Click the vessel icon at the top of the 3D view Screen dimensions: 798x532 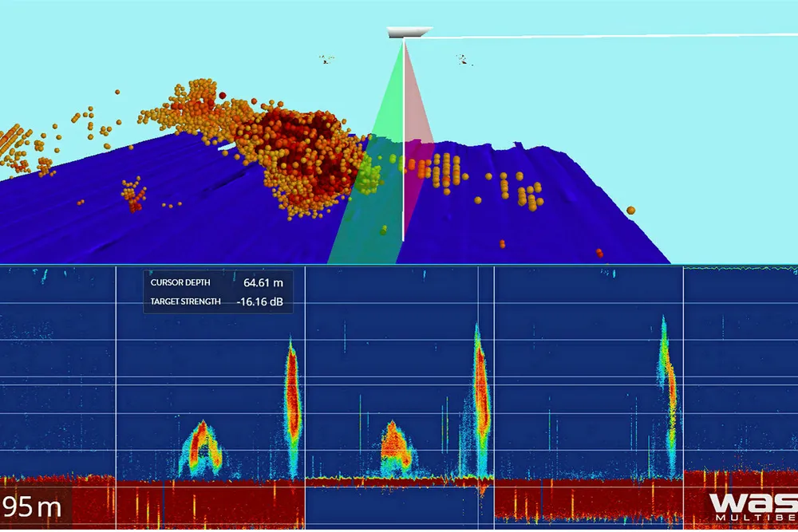pyautogui.click(x=409, y=32)
